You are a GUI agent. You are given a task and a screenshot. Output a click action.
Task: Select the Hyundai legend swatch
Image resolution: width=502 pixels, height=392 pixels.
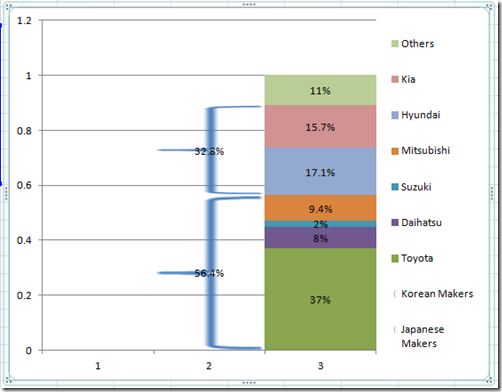click(395, 115)
